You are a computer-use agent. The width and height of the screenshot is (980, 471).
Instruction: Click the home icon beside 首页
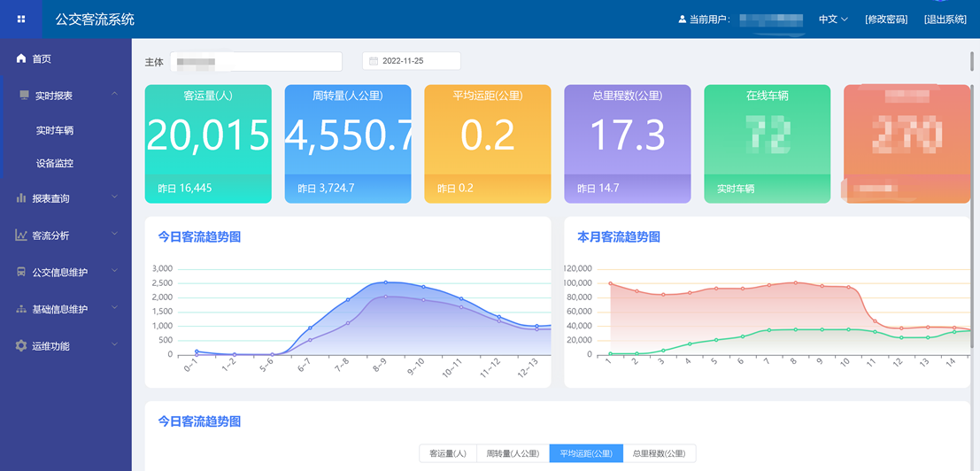(21, 58)
